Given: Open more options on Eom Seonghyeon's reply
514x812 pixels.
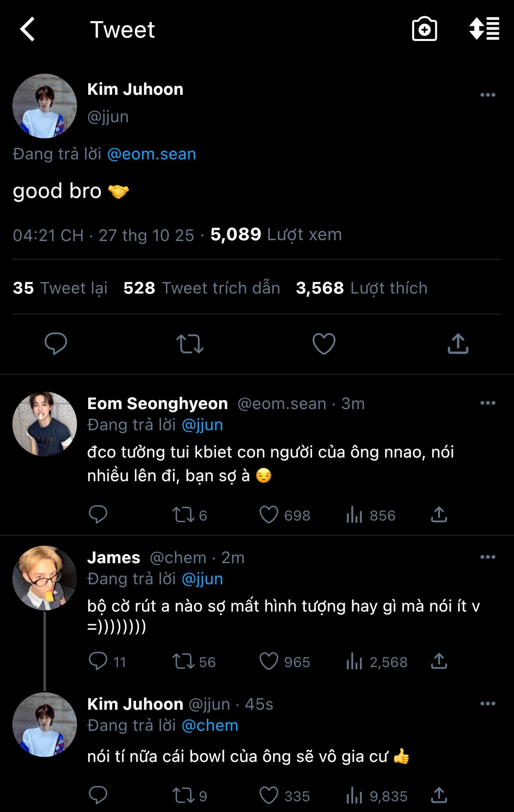Looking at the screenshot, I should [x=487, y=403].
